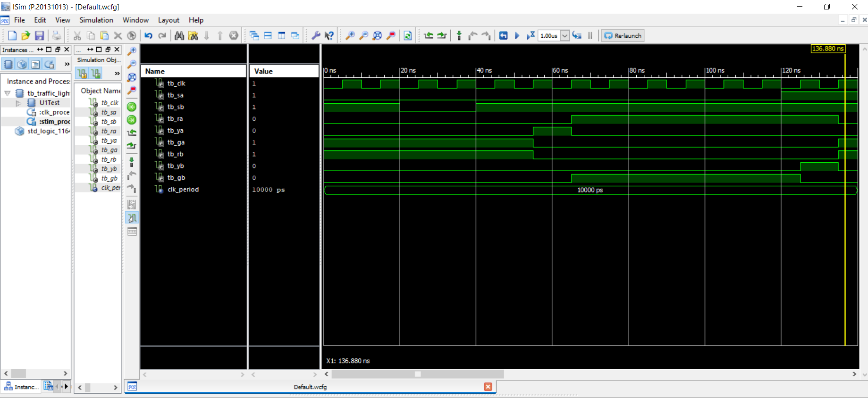Open the Window menu

coord(135,20)
